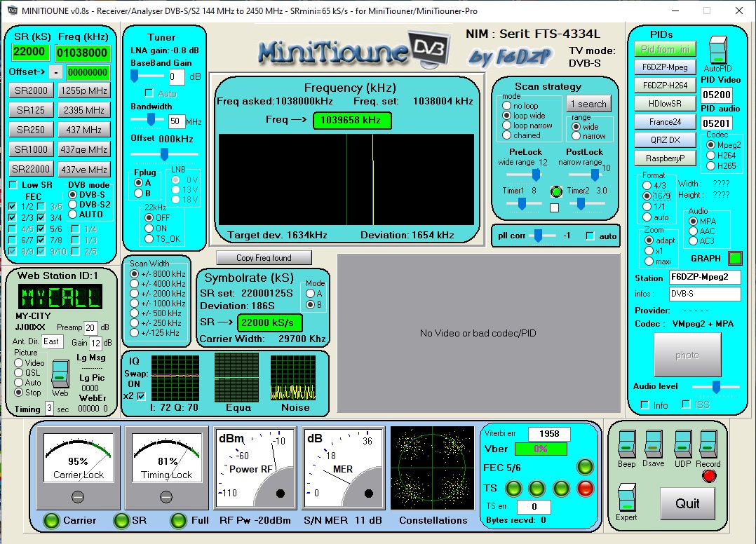Select DVB-S2 mode radio button
756x544 pixels.
pos(73,204)
